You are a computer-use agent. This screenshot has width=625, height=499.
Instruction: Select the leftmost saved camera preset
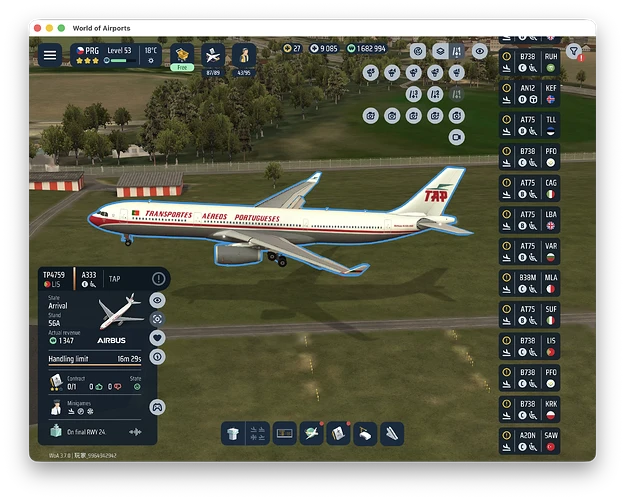click(x=371, y=116)
